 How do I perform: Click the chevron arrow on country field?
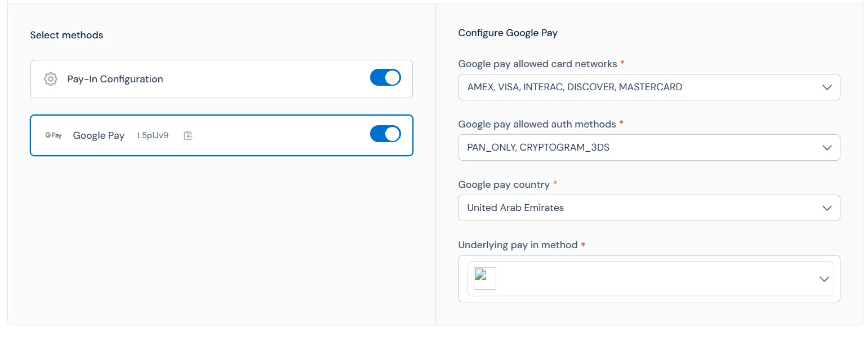tap(826, 208)
